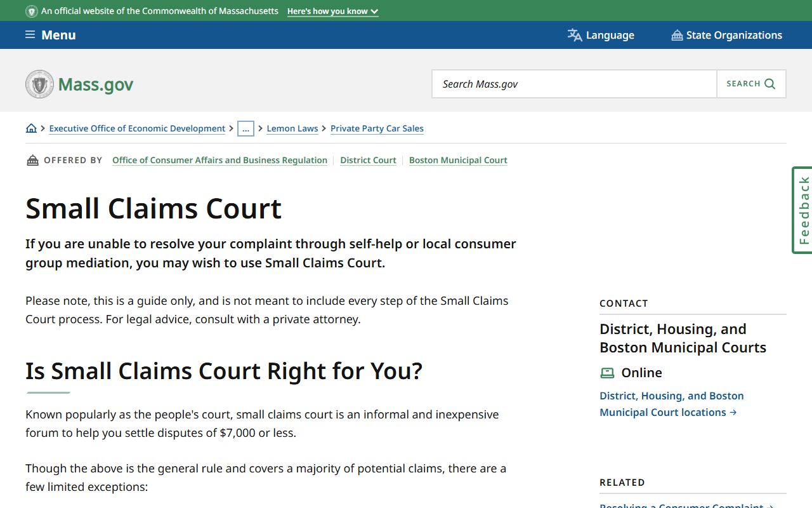Click the SEARCH button

click(751, 84)
